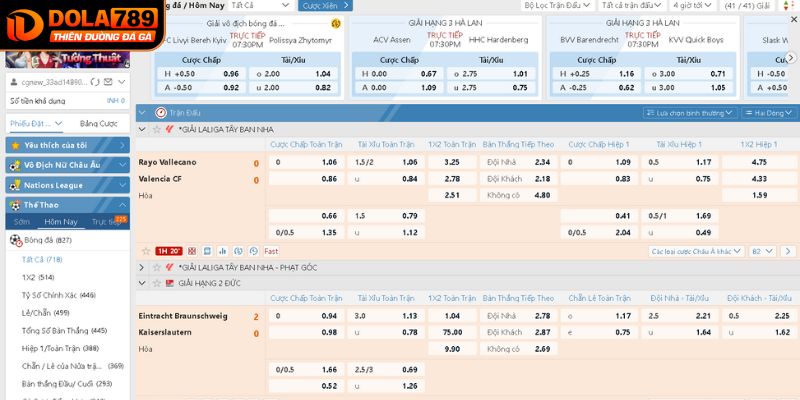Click the La Liga Phạt Góc league logo
The width and height of the screenshot is (800, 400).
[x=170, y=267]
